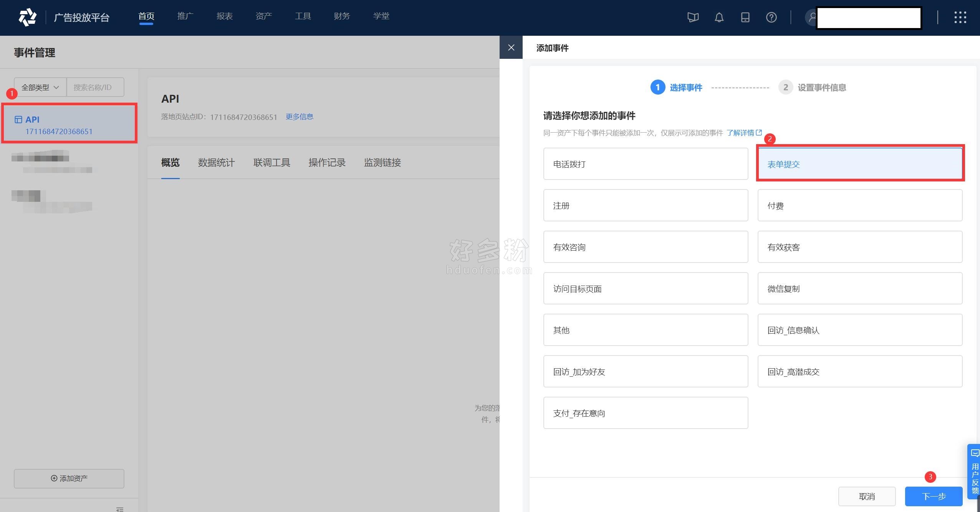
Task: Open the help question mark icon
Action: [771, 17]
